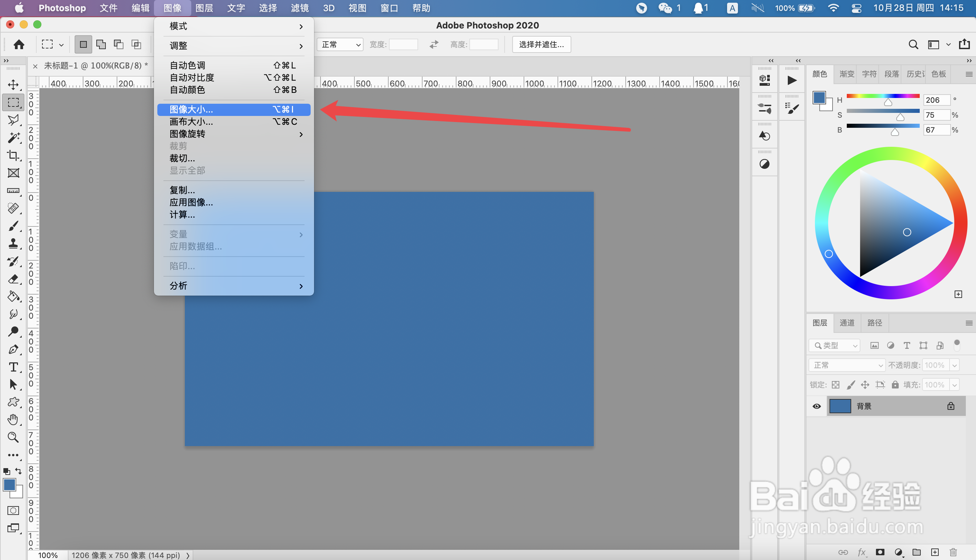Select the Eraser tool
This screenshot has height=560, width=976.
click(14, 279)
